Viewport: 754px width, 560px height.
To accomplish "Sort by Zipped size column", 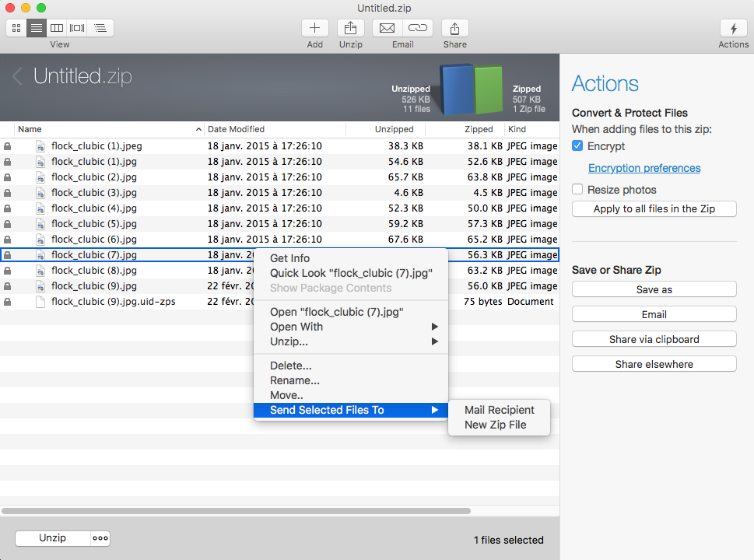I will coord(465,129).
